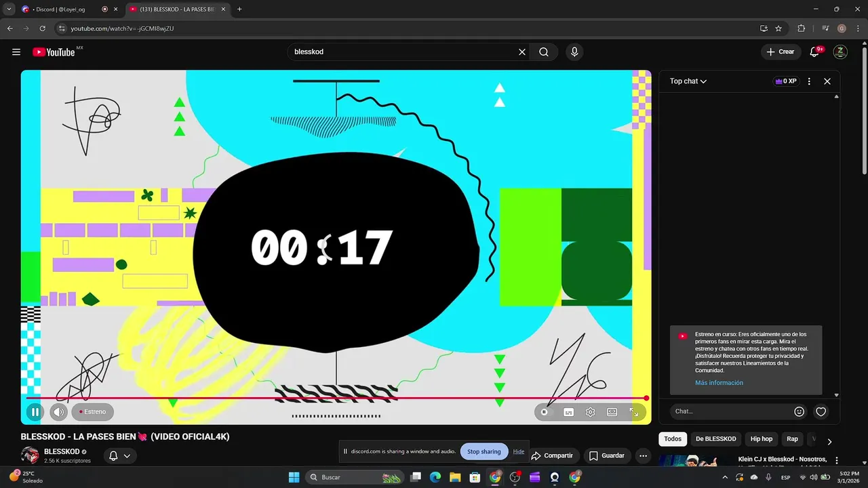Open the account avatar menu
This screenshot has height=488, width=868.
[840, 52]
